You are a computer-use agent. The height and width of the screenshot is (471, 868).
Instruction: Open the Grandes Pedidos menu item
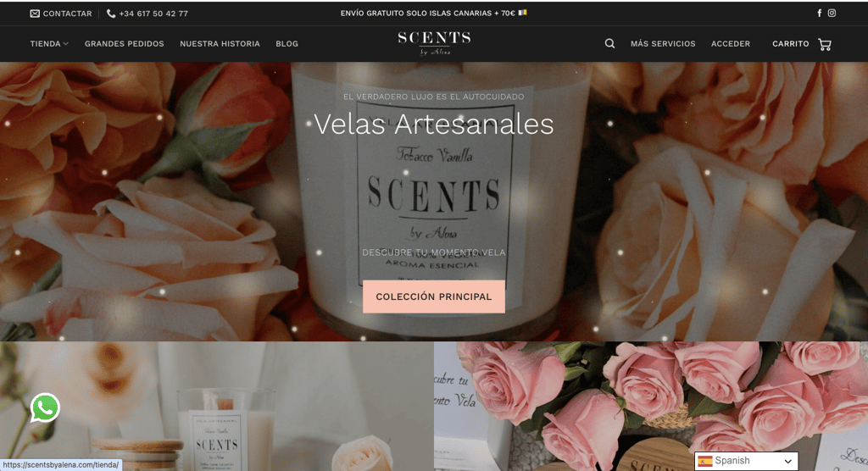(x=125, y=44)
